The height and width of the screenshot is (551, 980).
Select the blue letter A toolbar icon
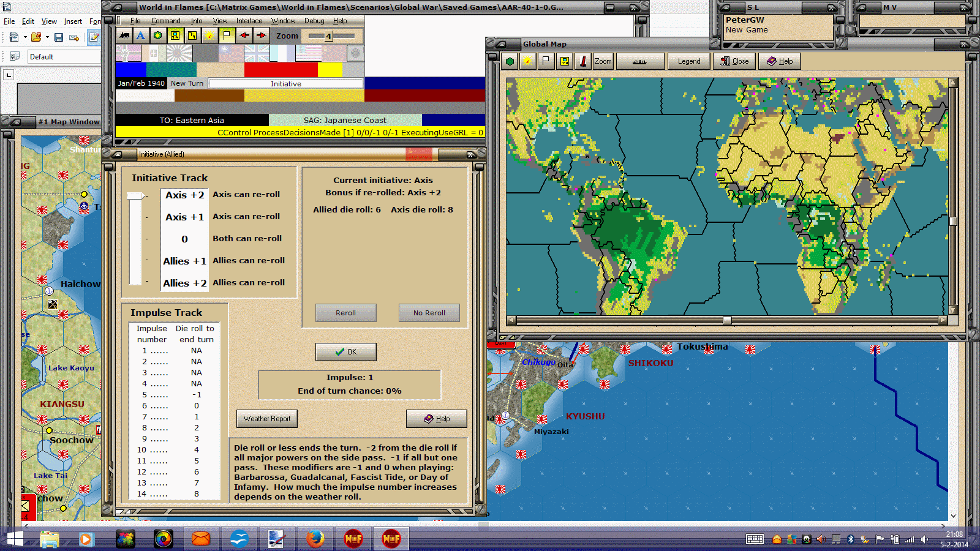[141, 36]
